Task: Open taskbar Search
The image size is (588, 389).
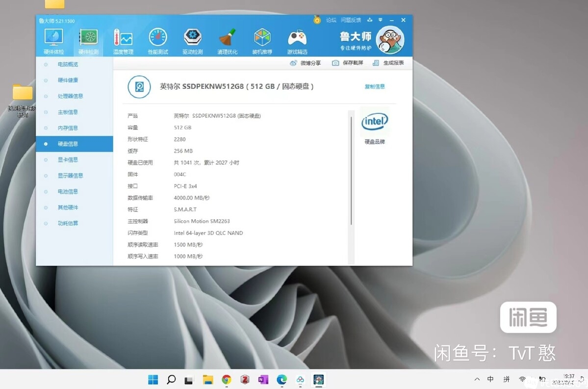Action: coord(171,380)
